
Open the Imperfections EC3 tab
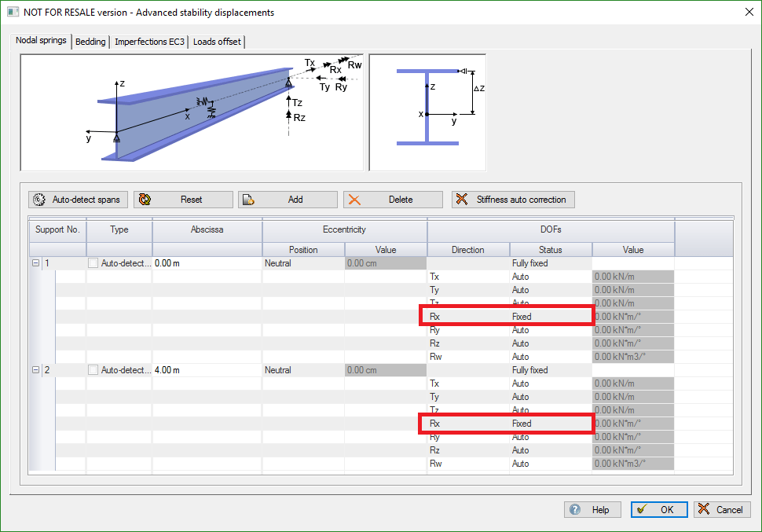(149, 42)
